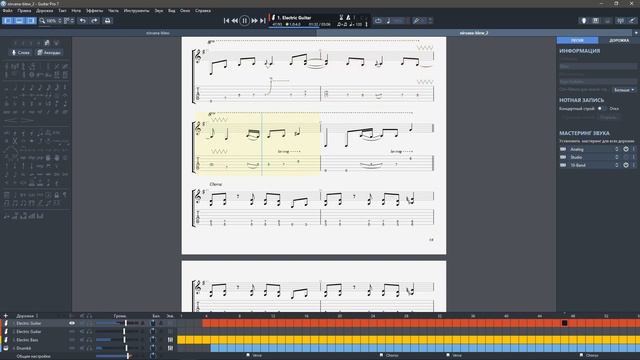
Task: Click the guitar icon on the far right of the toolbar
Action: (632, 20)
